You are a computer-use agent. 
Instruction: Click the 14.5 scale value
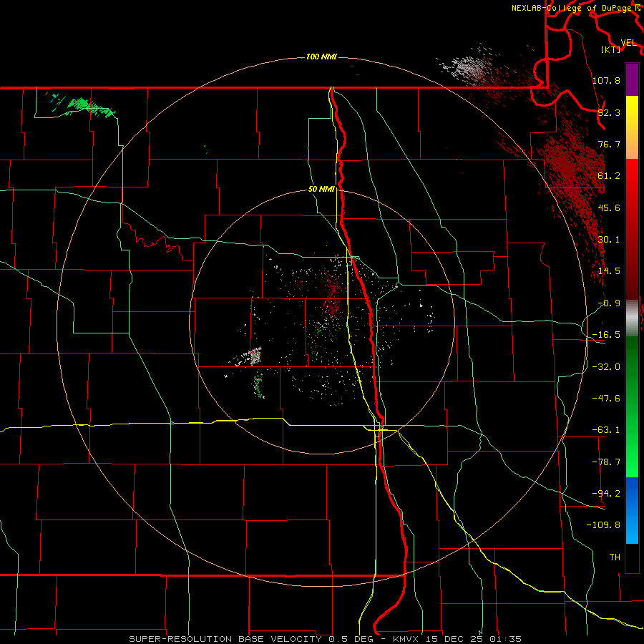[x=609, y=271]
